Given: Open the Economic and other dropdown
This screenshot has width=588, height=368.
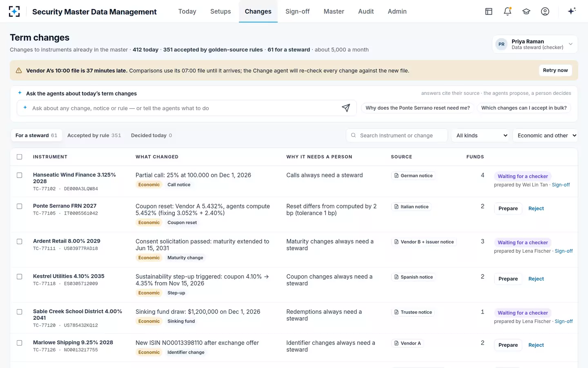Looking at the screenshot, I should point(546,135).
